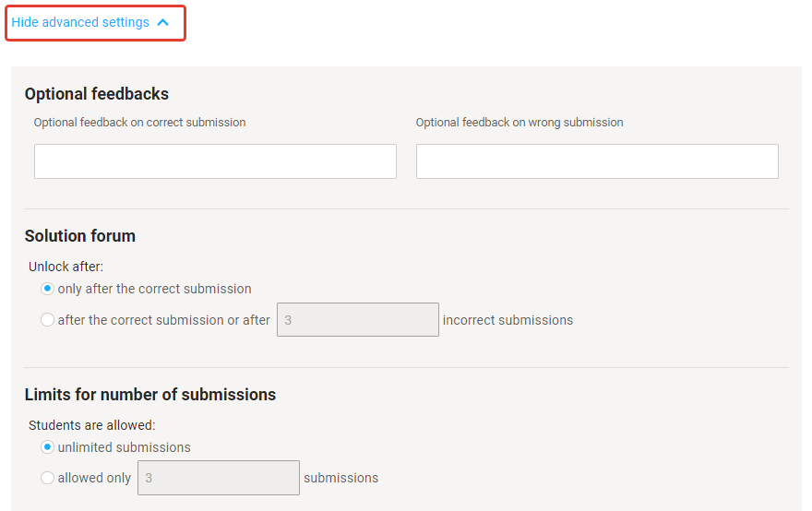Click the 'Optional feedback on wrong submission' label
The height and width of the screenshot is (511, 812).
[519, 123]
